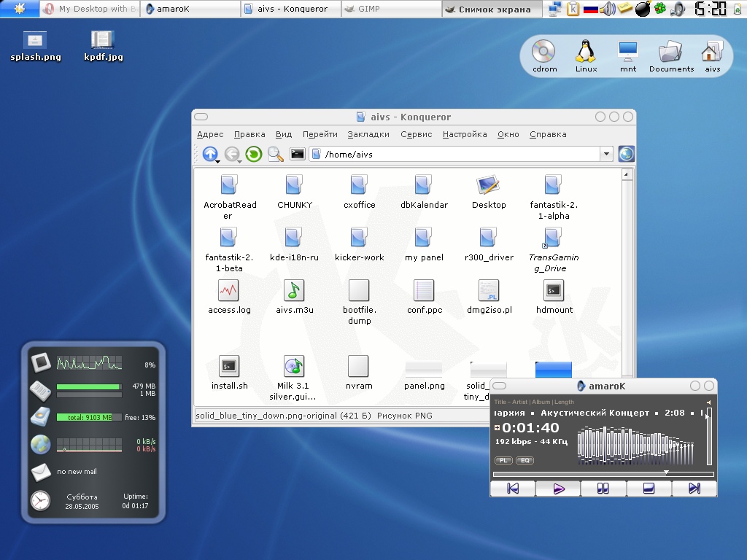Click the Konqueror globe throbber icon
The width and height of the screenshot is (747, 560).
pos(626,154)
